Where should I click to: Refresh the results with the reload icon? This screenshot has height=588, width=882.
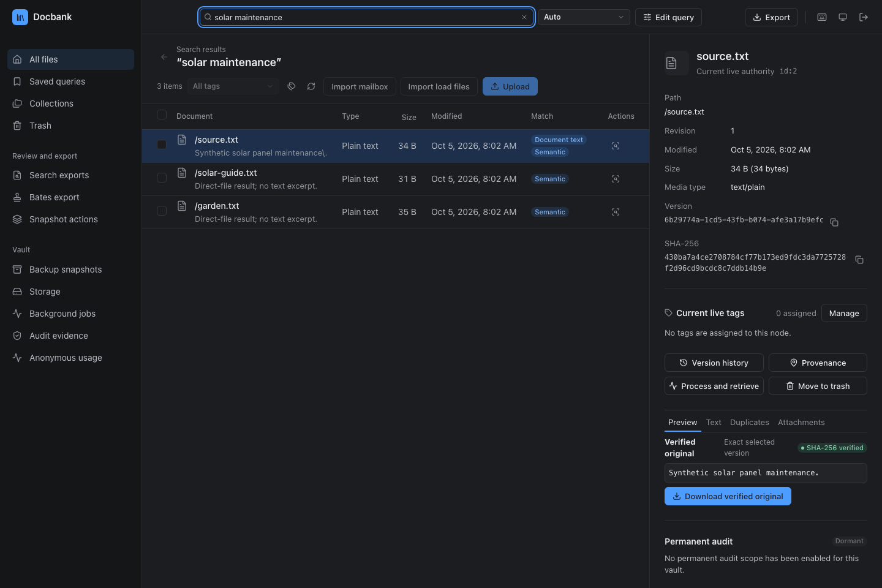[311, 86]
